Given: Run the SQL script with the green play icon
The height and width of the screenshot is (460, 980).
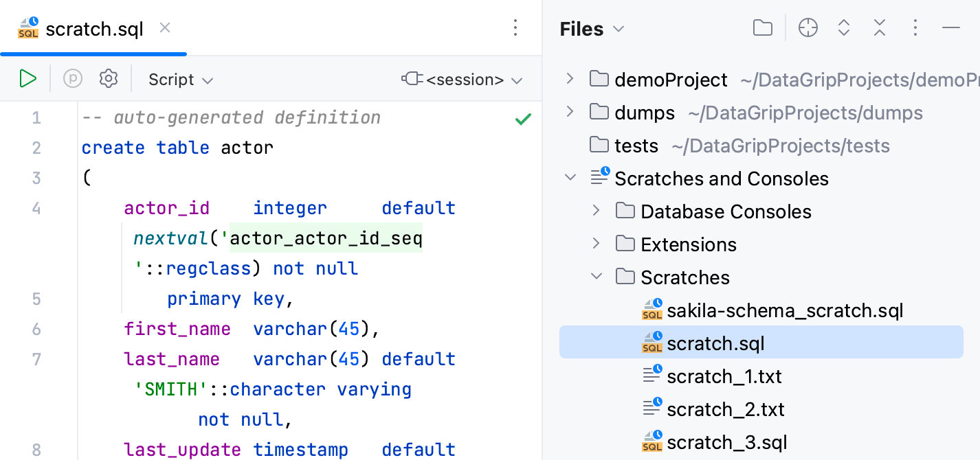Looking at the screenshot, I should [x=27, y=78].
